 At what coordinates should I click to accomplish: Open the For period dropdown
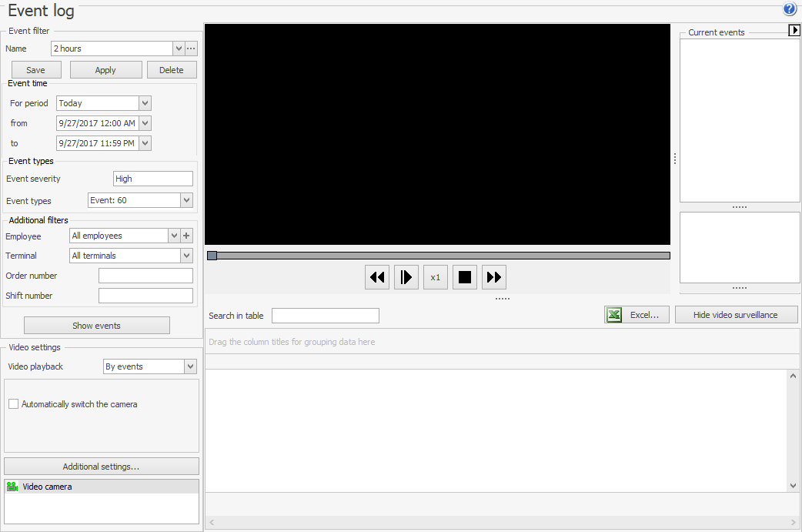click(x=145, y=103)
